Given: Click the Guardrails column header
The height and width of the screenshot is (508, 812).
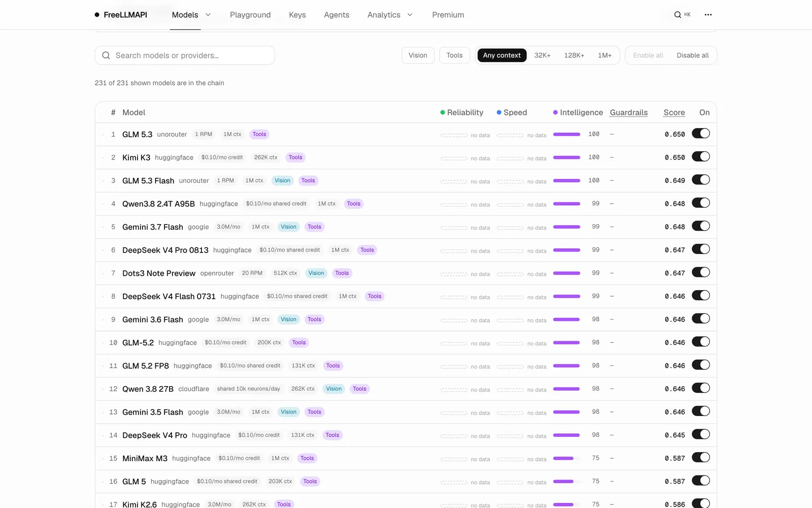Looking at the screenshot, I should click(629, 112).
